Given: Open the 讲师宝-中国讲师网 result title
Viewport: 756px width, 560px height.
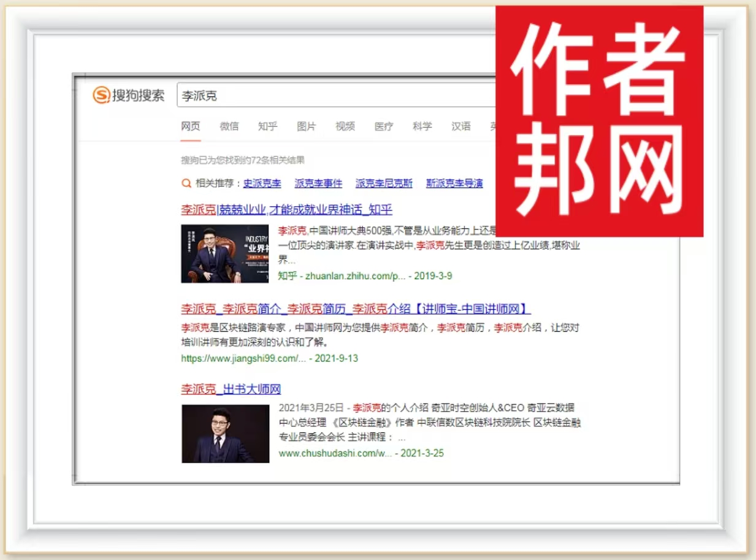Looking at the screenshot, I should tap(356, 309).
